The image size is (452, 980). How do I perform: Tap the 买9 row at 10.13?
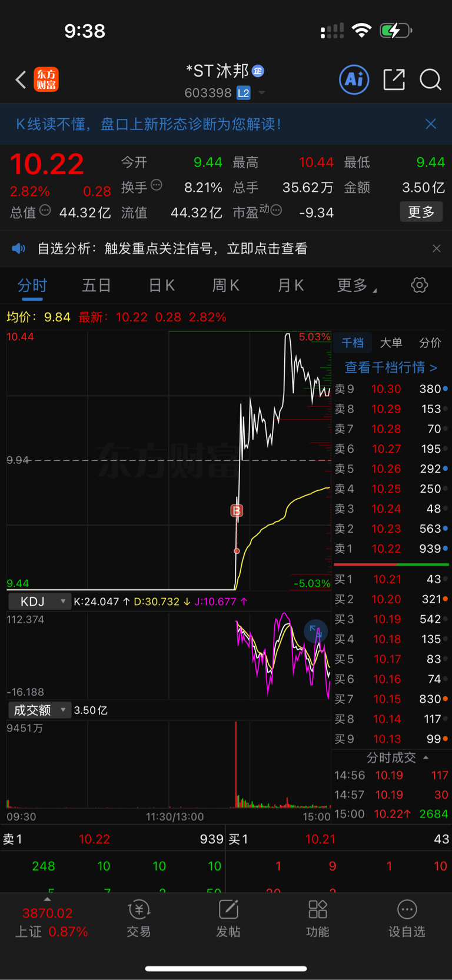coord(391,739)
